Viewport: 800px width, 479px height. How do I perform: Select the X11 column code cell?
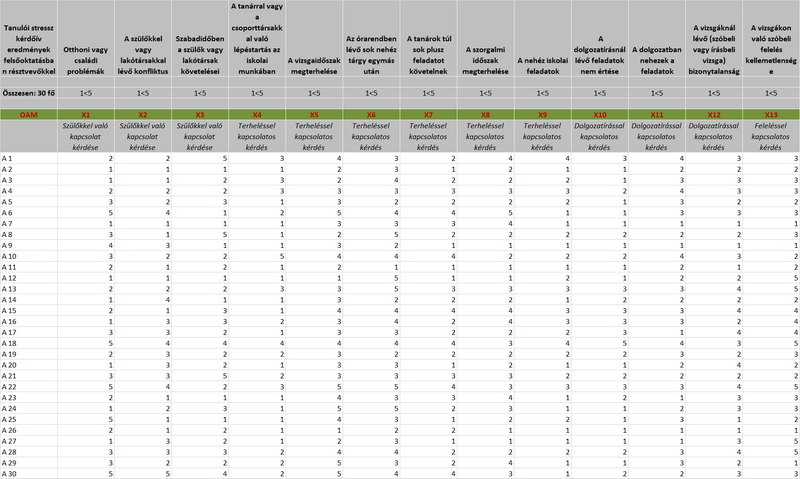(657, 115)
